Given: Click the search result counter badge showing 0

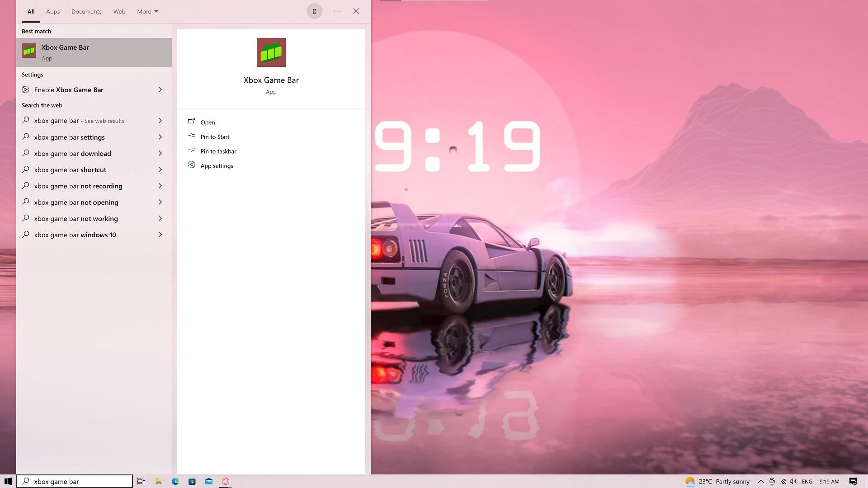Looking at the screenshot, I should pos(314,11).
